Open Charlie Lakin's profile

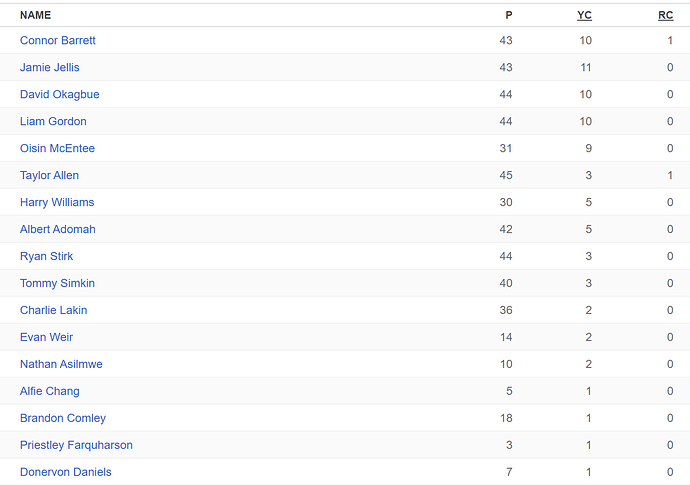(53, 310)
